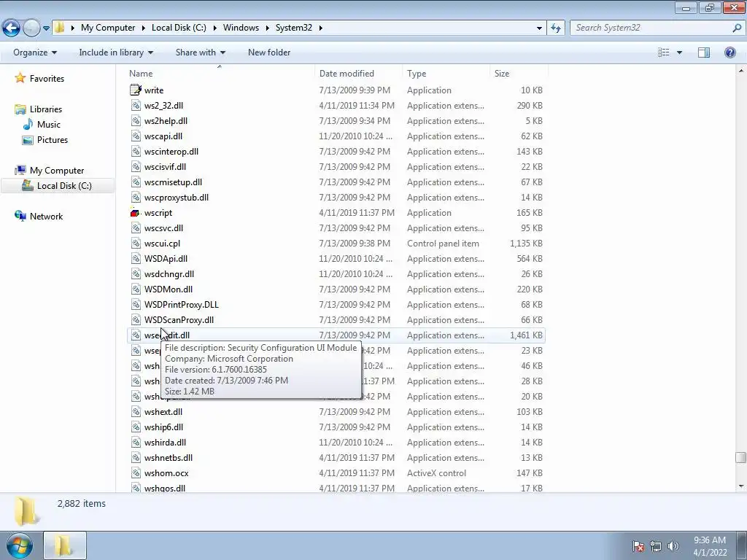Image resolution: width=747 pixels, height=560 pixels.
Task: Select Libraries in the navigation pane
Action: pyautogui.click(x=46, y=109)
